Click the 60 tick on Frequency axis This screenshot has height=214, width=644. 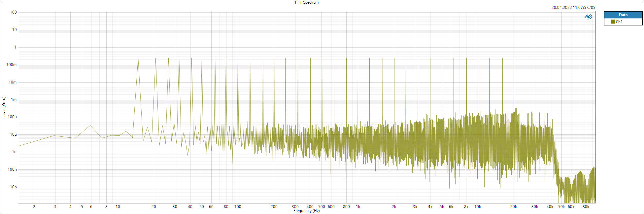coord(211,207)
